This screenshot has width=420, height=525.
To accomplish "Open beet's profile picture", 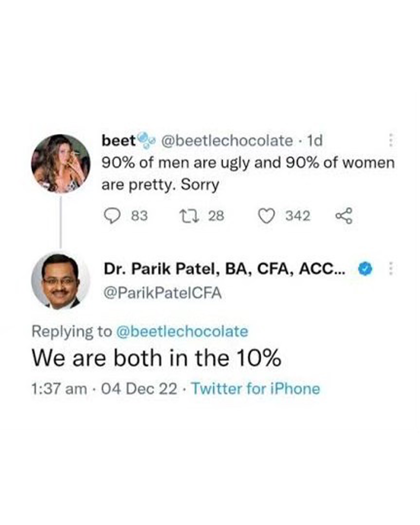I will pyautogui.click(x=61, y=163).
